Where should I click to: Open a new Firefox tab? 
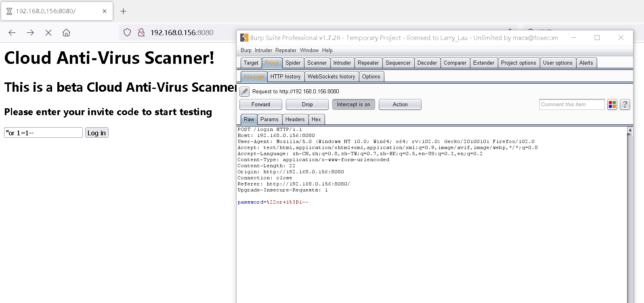pos(124,11)
